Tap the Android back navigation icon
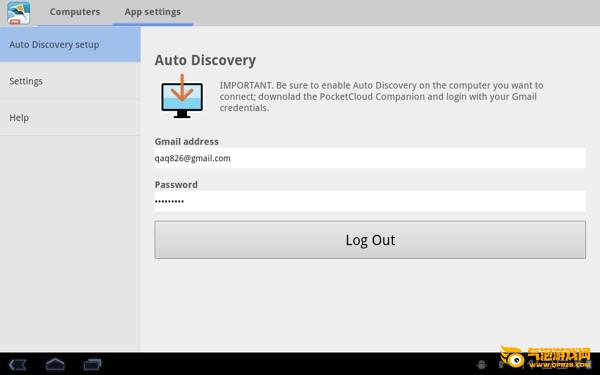The image size is (600, 375). pos(18,364)
